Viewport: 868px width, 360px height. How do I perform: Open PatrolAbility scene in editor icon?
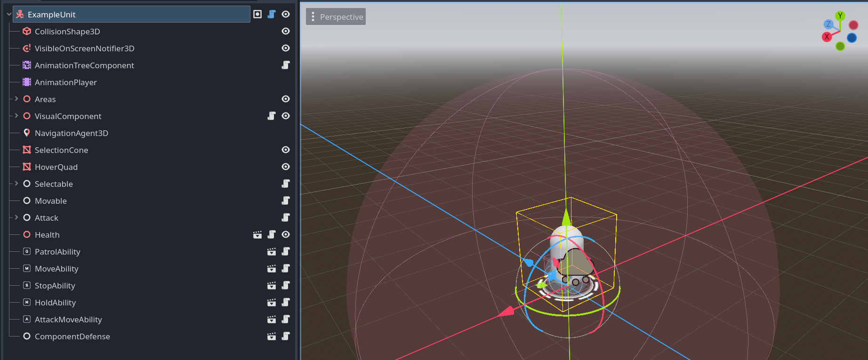pyautogui.click(x=272, y=251)
